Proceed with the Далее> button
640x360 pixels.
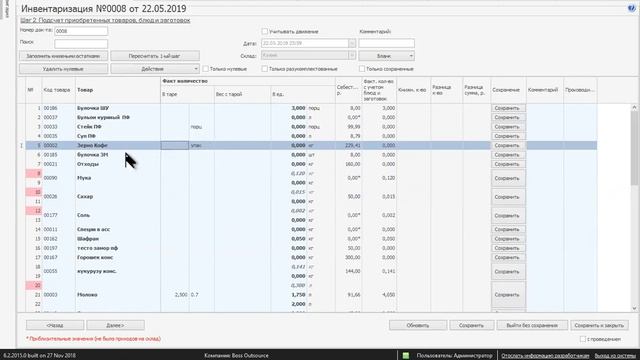pyautogui.click(x=116, y=325)
